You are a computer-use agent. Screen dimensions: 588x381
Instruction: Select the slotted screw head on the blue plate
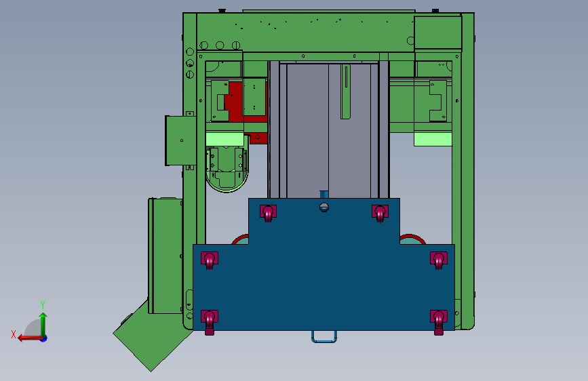pyautogui.click(x=324, y=207)
